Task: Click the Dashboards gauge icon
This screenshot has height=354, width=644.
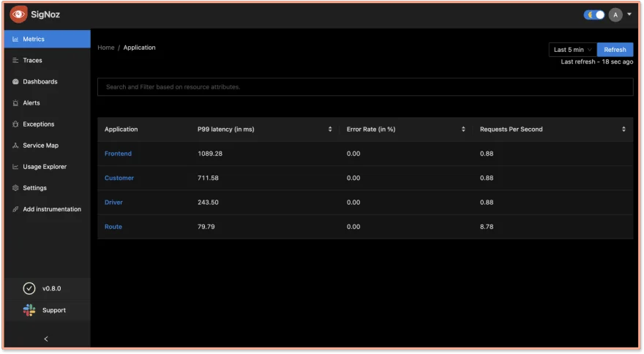Action: pos(15,82)
